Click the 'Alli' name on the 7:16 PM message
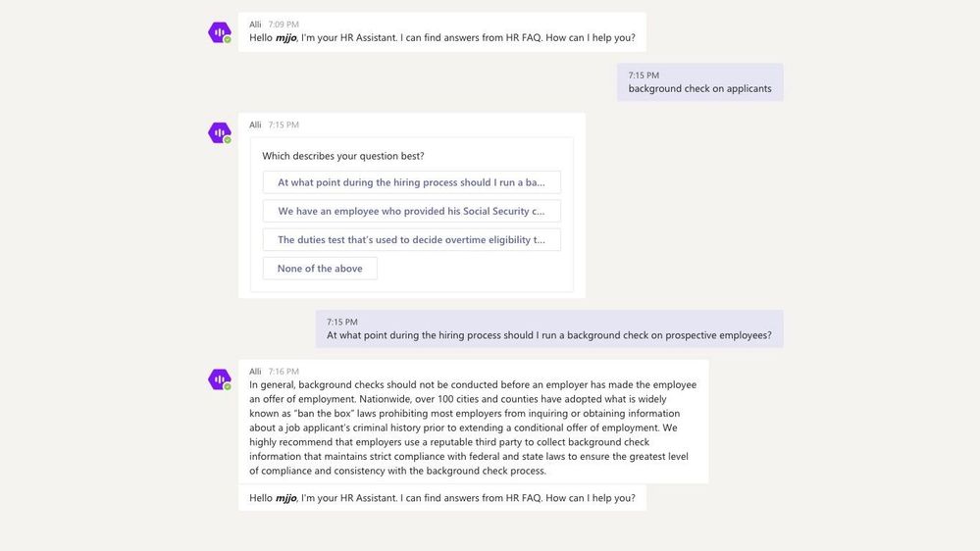980x551 pixels. click(255, 371)
